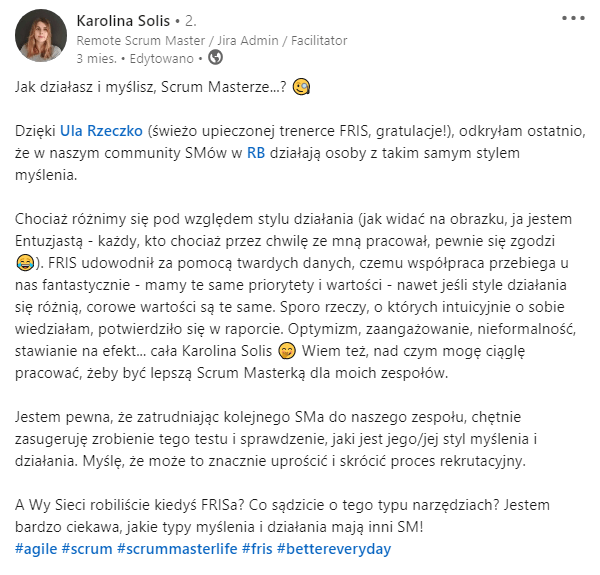600x575 pixels.
Task: Click the 2. connection degree badge
Action: (191, 21)
